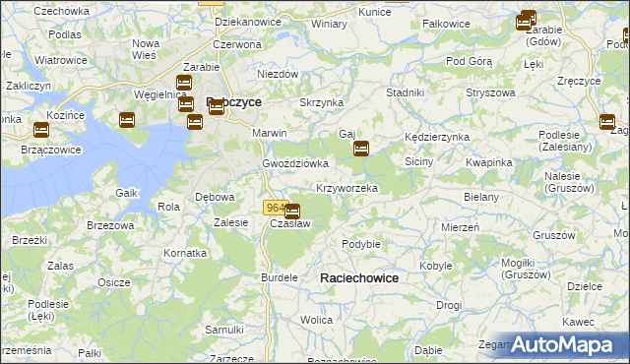Click the hotel icon below Zarabie label
The height and width of the screenshot is (364, 630).
pos(184,83)
